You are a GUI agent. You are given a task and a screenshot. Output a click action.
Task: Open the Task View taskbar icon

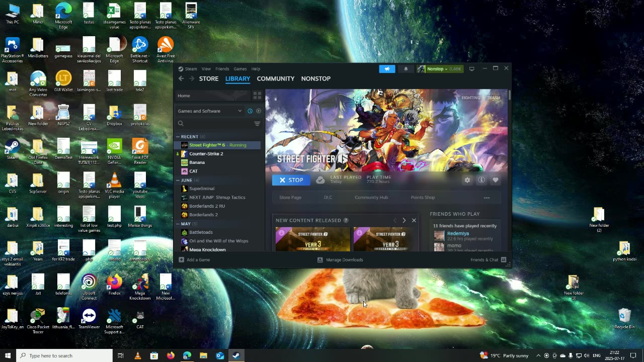[x=121, y=355]
